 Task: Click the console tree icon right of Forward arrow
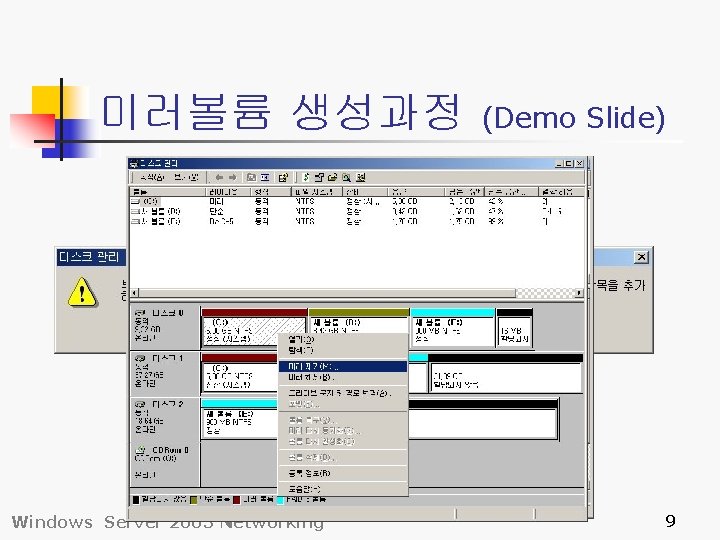251,177
